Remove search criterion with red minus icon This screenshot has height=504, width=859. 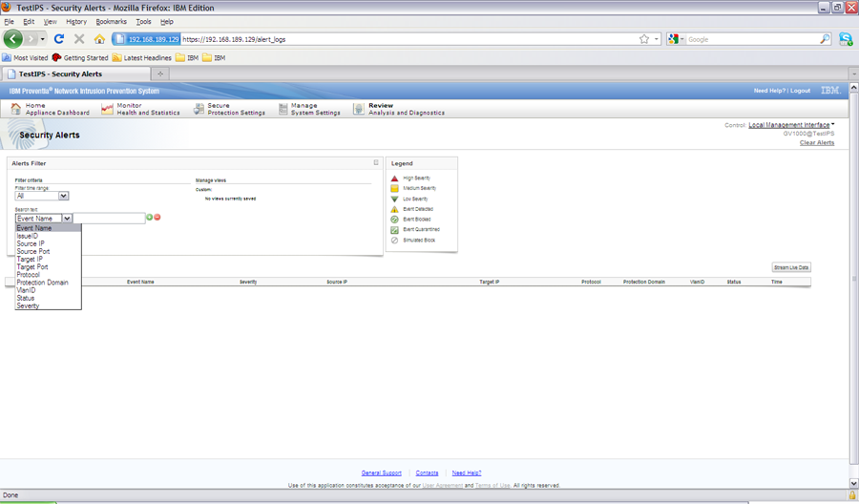coord(157,218)
